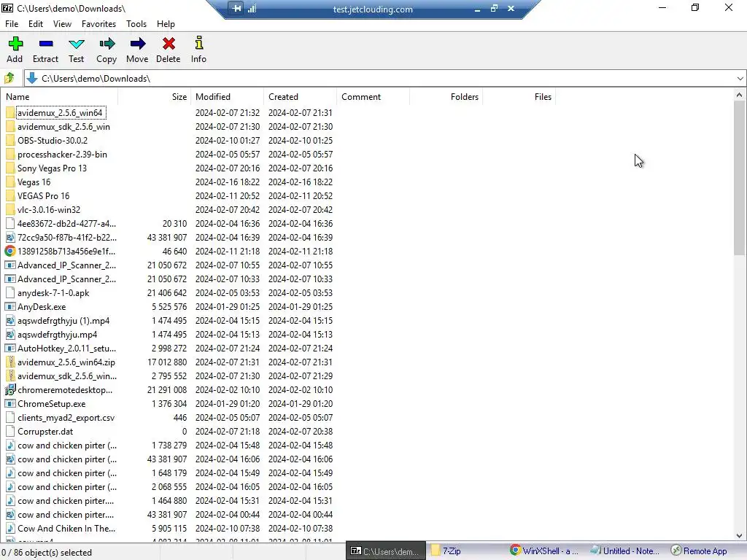Select the VEGAS Pro 16 folder
This screenshot has height=560, width=747.
coord(43,195)
